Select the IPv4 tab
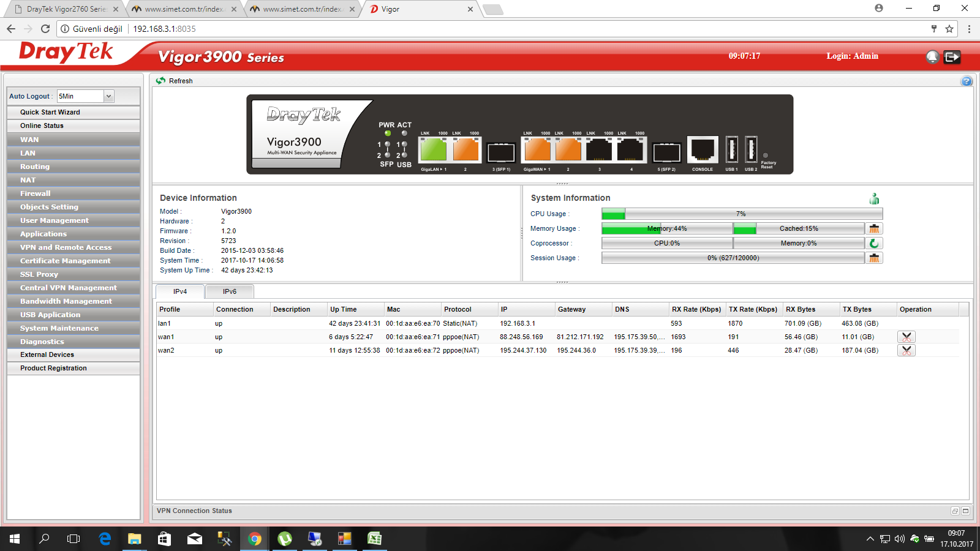980x551 pixels. [x=180, y=291]
